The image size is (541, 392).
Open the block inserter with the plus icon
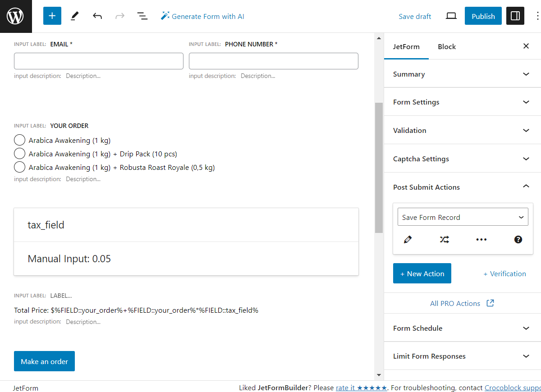52,16
